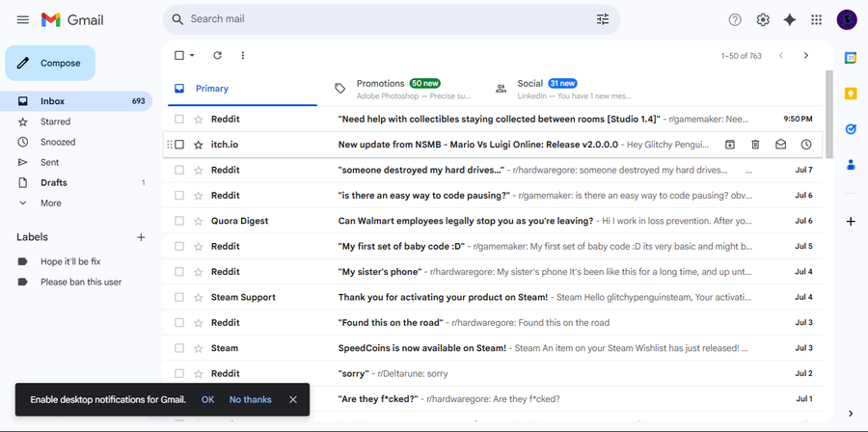Get add-ons plus icon in side panel
868x432 pixels.
click(851, 222)
